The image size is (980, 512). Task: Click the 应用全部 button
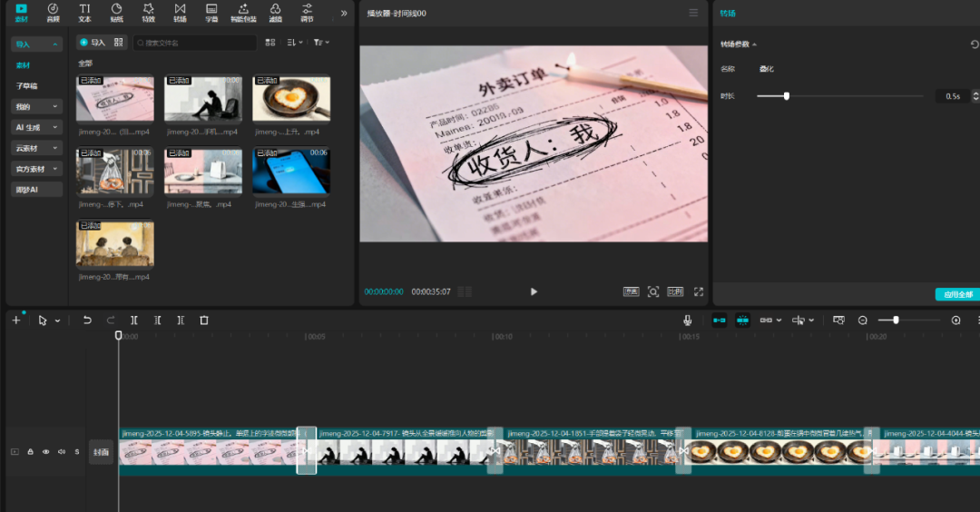(957, 294)
